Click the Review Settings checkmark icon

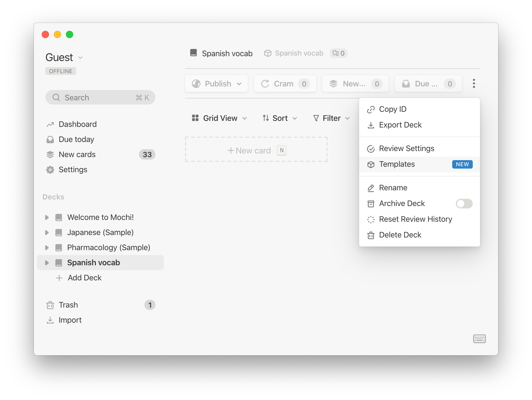pyautogui.click(x=371, y=149)
